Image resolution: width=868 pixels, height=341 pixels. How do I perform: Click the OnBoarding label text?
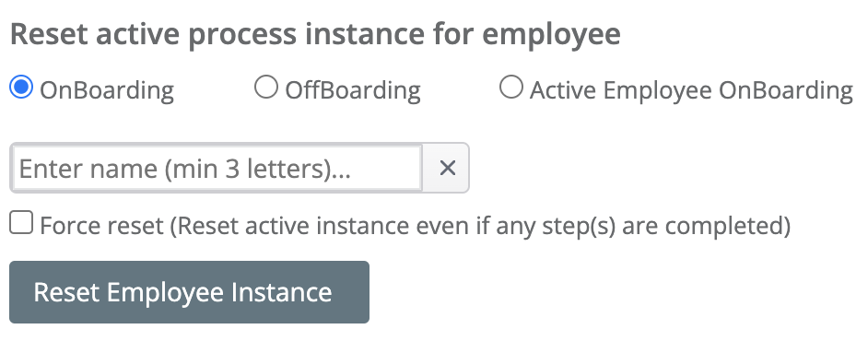coord(107,89)
